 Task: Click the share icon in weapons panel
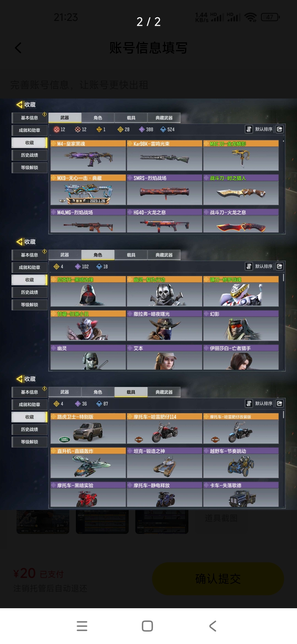pos(280,129)
